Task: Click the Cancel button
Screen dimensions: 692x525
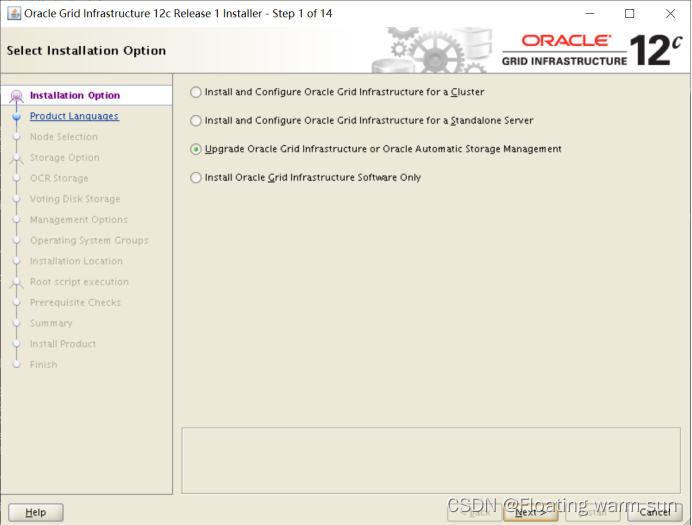Action: pos(654,512)
